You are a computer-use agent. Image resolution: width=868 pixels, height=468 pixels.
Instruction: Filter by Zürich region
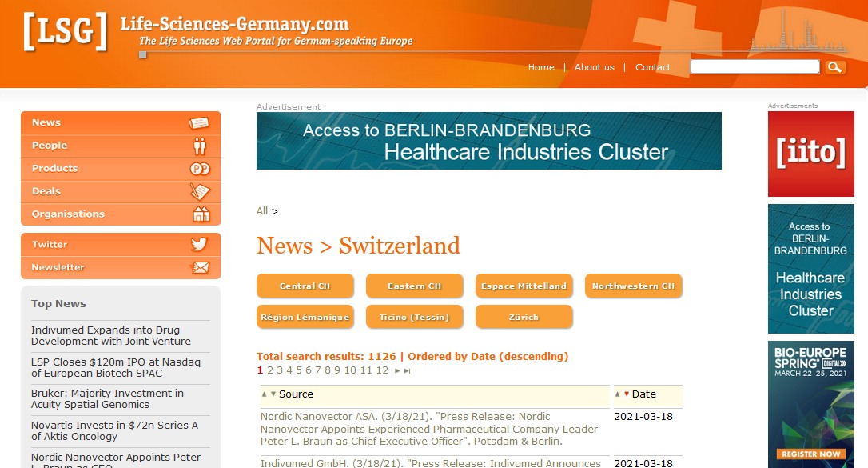click(x=524, y=317)
